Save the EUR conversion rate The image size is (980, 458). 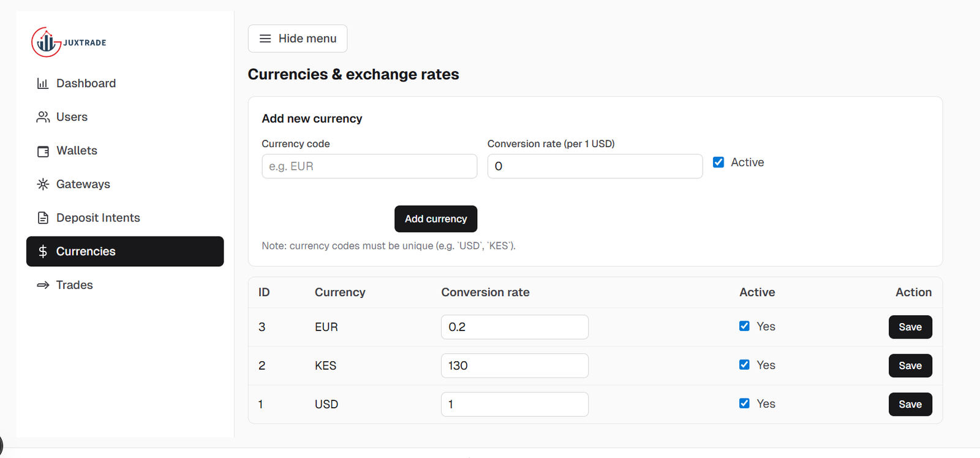pyautogui.click(x=910, y=327)
